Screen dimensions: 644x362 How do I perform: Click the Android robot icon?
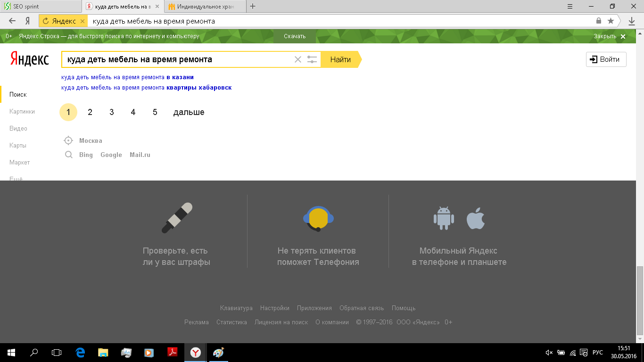[444, 218]
